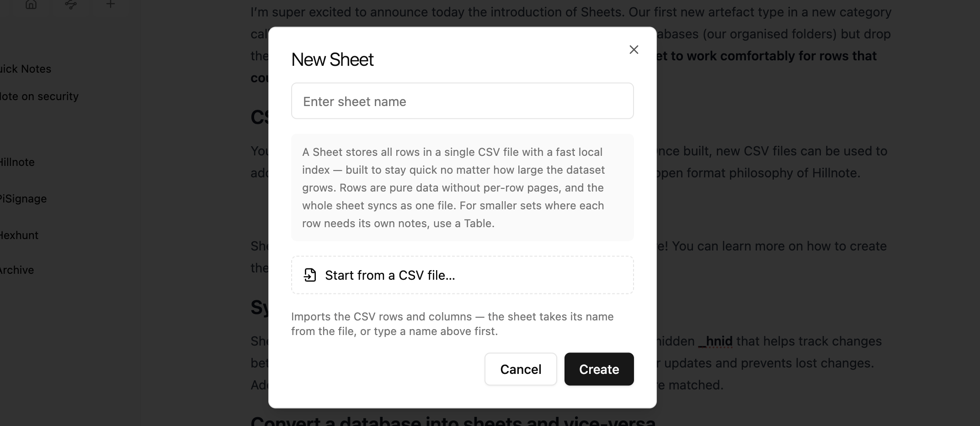This screenshot has height=426, width=980.
Task: Click the plus icon to add new
Action: click(110, 5)
